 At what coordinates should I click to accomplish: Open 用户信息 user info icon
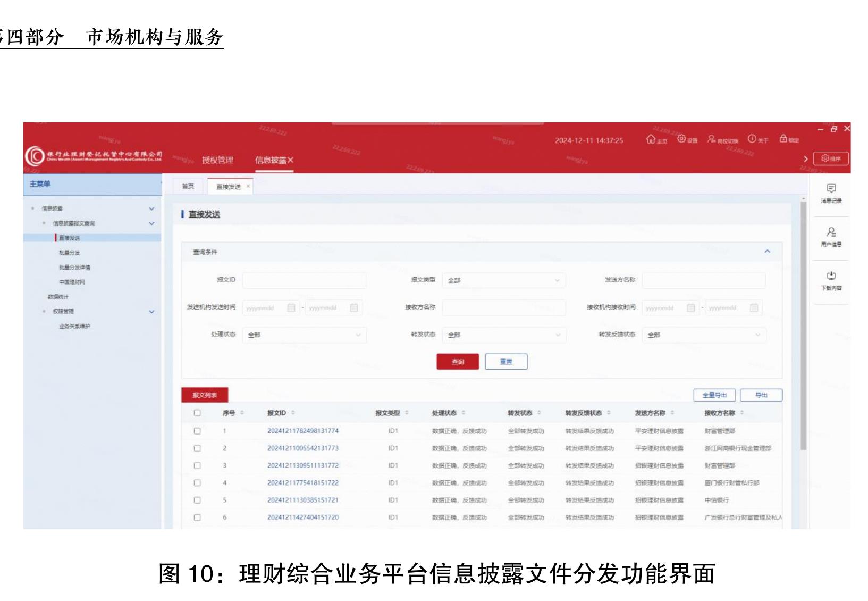[x=831, y=237]
